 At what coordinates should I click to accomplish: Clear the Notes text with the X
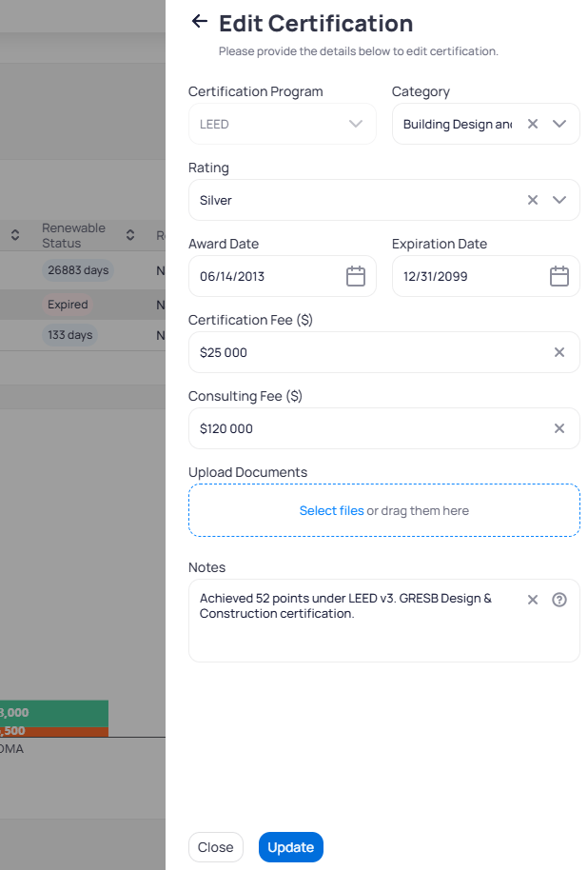[533, 600]
